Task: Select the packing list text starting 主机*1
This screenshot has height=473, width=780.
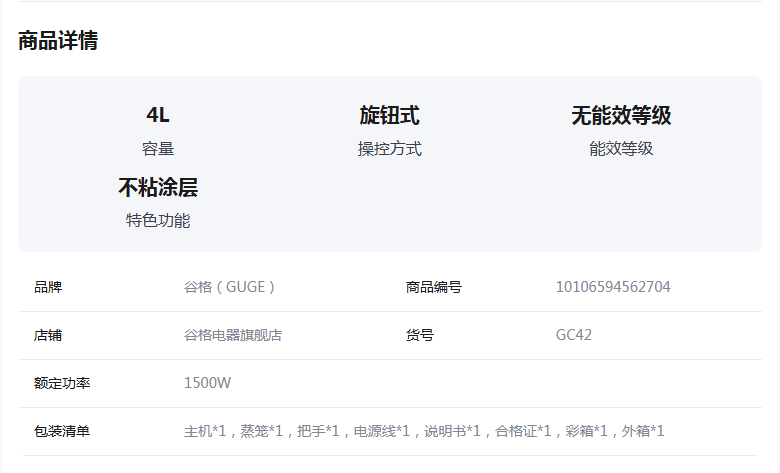Action: (424, 431)
